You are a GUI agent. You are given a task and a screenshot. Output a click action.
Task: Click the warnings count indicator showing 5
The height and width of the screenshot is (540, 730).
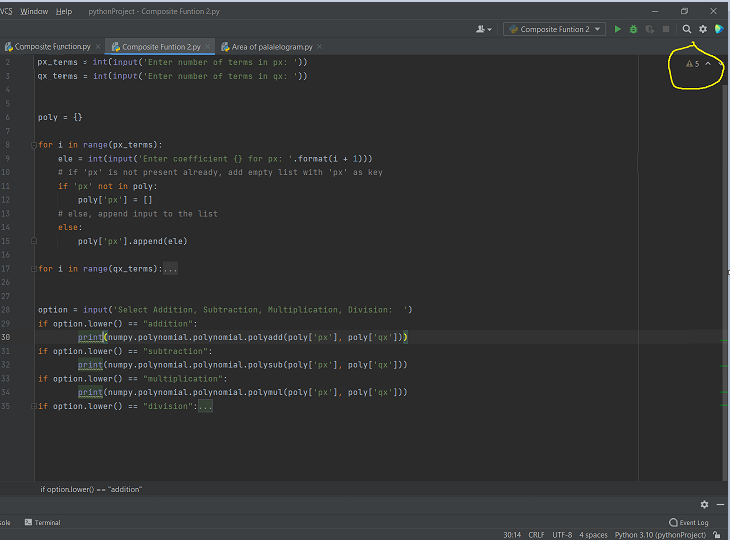692,64
